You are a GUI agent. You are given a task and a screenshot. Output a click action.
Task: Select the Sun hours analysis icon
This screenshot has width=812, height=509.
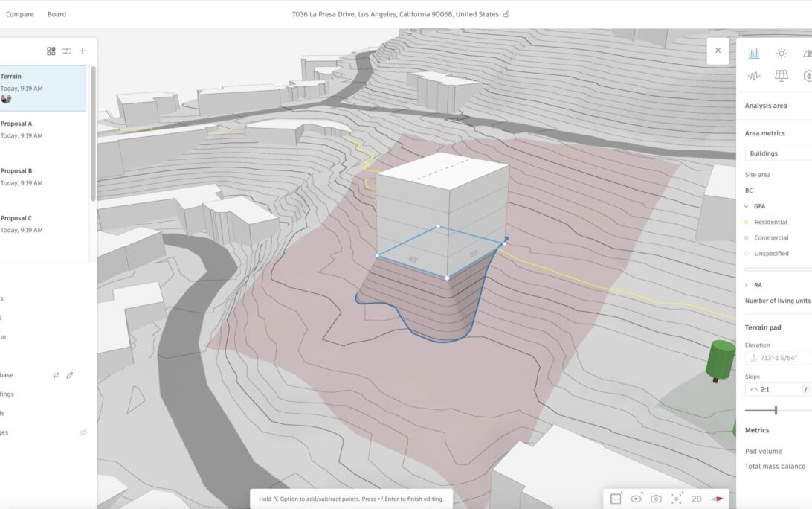(x=782, y=54)
